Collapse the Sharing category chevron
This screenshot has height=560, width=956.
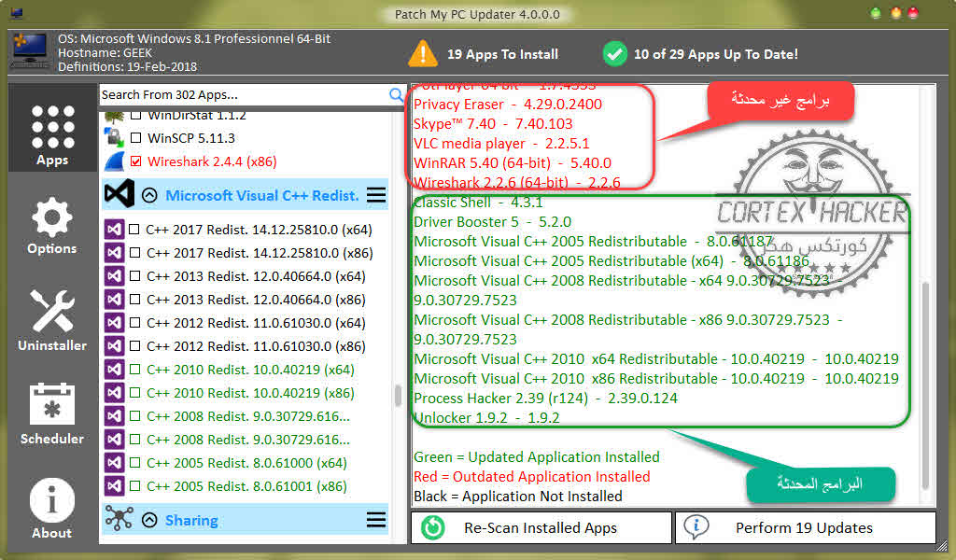point(149,520)
